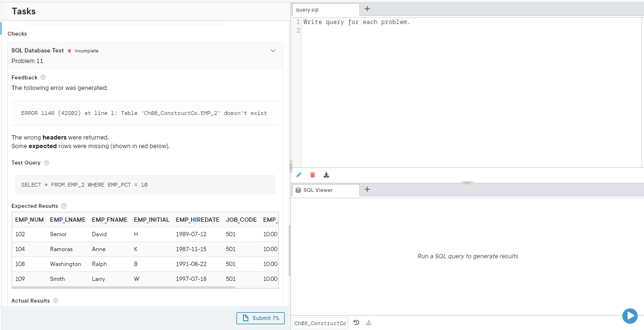Viewport: 644px width, 330px height.
Task: Download SQL Viewer results
Action: pyautogui.click(x=368, y=322)
